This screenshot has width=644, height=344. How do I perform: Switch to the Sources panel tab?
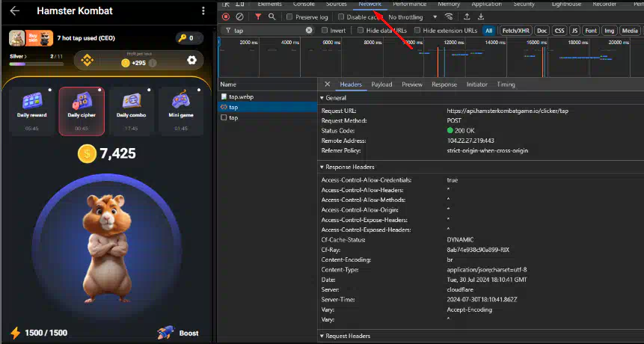coord(337,4)
